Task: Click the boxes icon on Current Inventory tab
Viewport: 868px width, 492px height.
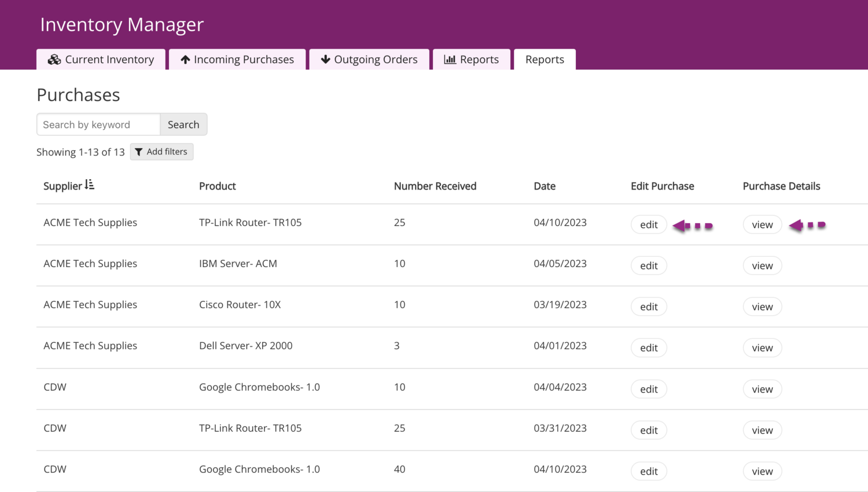Action: [54, 60]
